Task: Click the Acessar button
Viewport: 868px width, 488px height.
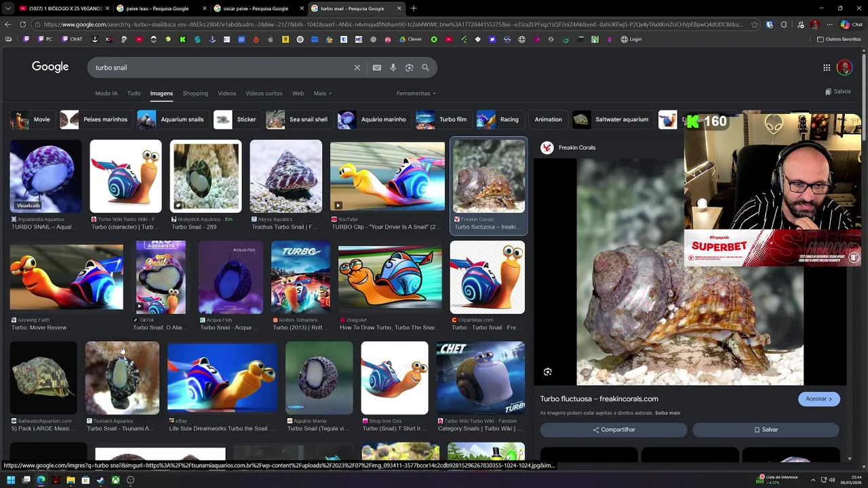Action: [x=819, y=399]
